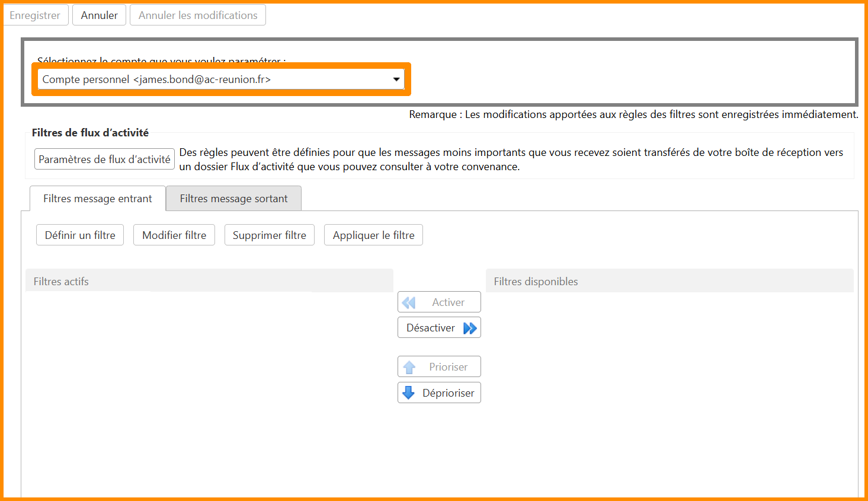Screen dimensions: 868x501
Task: Open Paramètres de flux d'activité
Action: point(104,159)
